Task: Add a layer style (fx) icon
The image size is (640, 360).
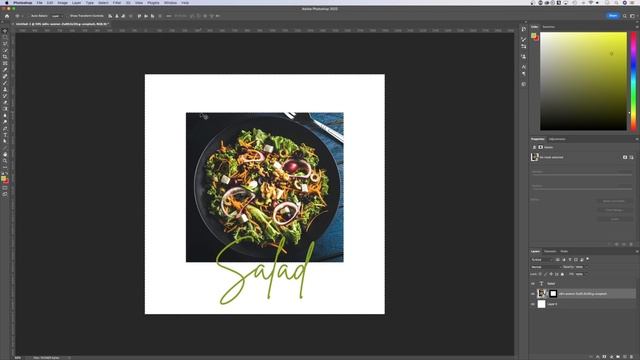Action: (598, 356)
